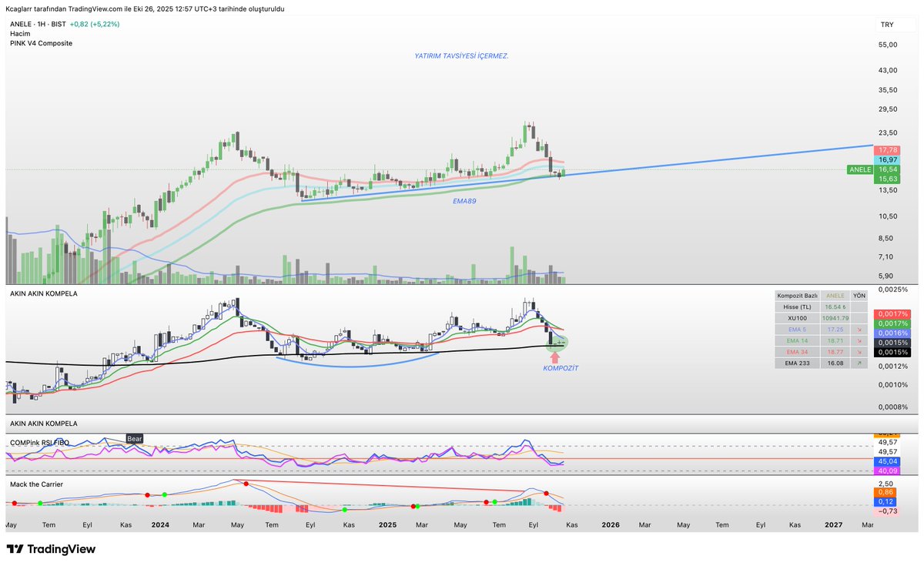Click the magenta 40,09 RSI value label

pyautogui.click(x=888, y=471)
